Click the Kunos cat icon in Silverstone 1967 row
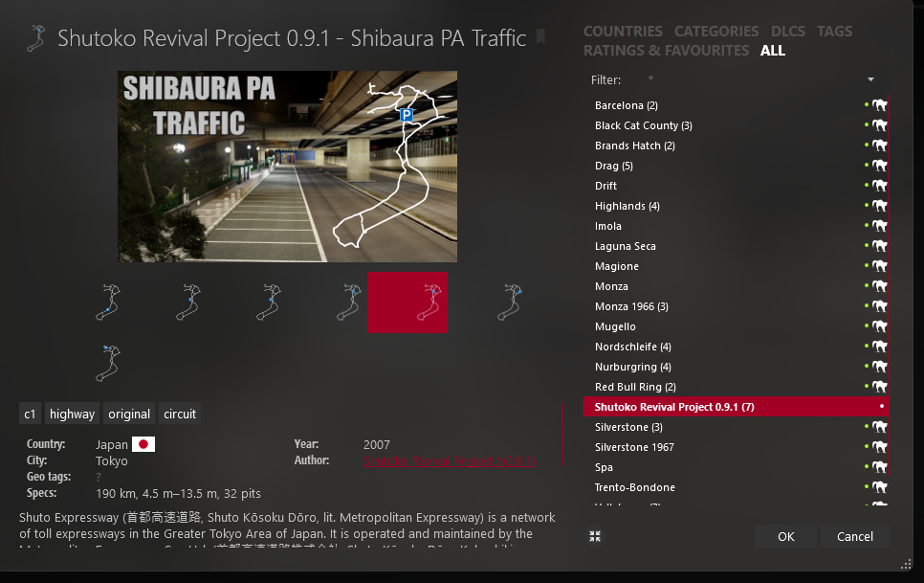This screenshot has height=583, width=924. tap(880, 447)
